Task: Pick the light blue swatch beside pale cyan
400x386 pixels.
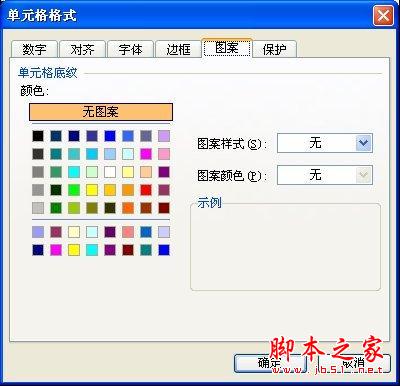Action: [x=110, y=154]
